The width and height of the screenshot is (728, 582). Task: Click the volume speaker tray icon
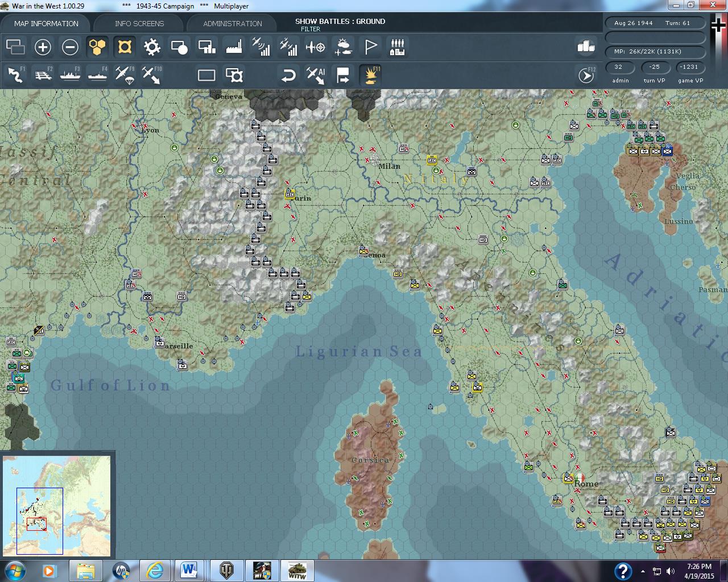[671, 571]
